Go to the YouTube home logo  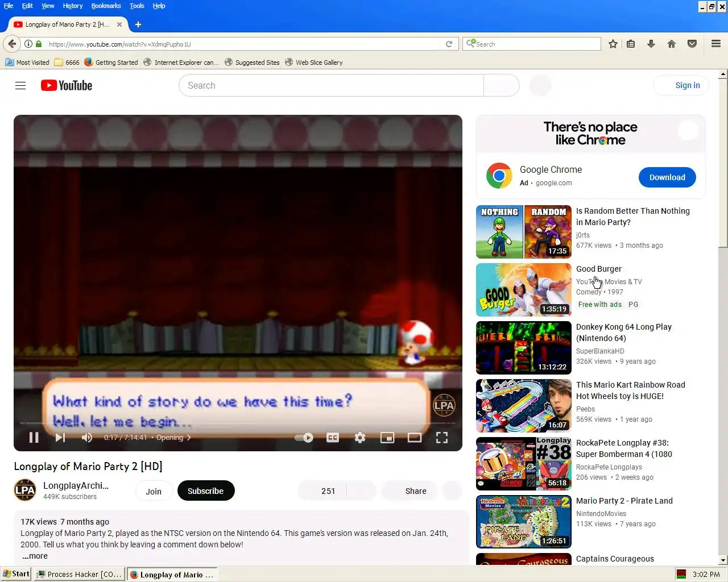67,85
